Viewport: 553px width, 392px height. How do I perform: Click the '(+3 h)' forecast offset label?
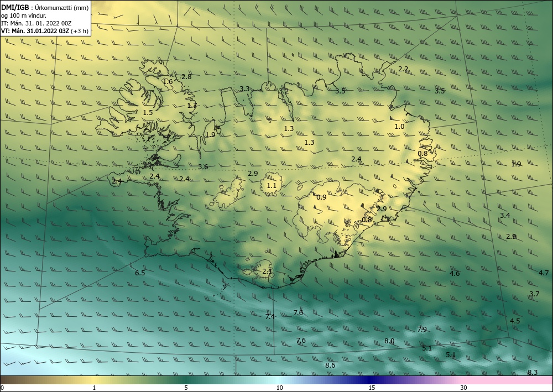(x=80, y=31)
